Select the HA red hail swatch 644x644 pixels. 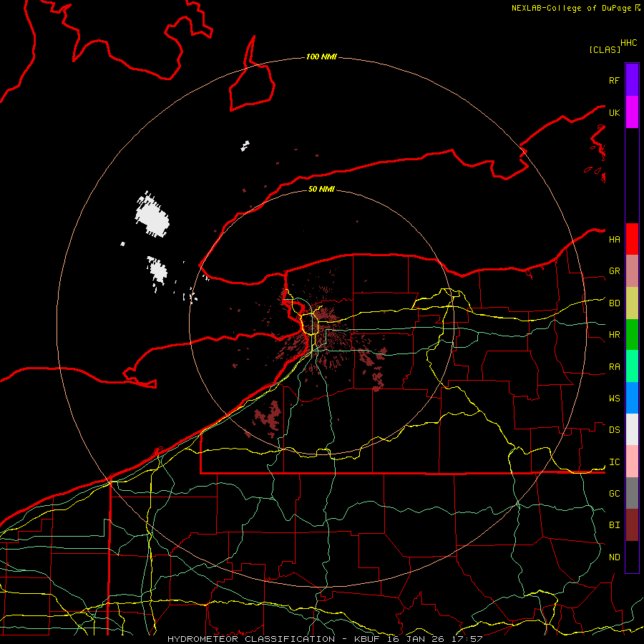click(x=632, y=239)
